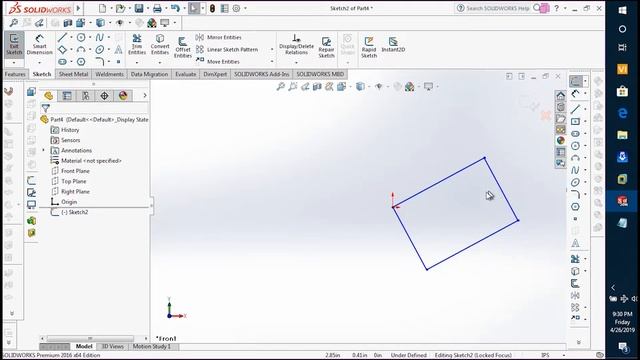Open the ribbon Line tool dropdown arrow

point(71,38)
